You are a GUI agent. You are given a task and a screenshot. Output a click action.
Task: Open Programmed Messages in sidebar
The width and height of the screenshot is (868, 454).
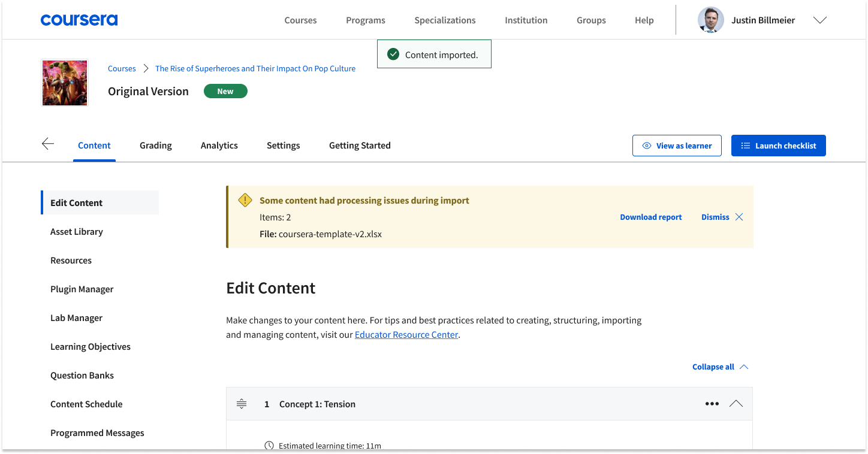(x=97, y=433)
